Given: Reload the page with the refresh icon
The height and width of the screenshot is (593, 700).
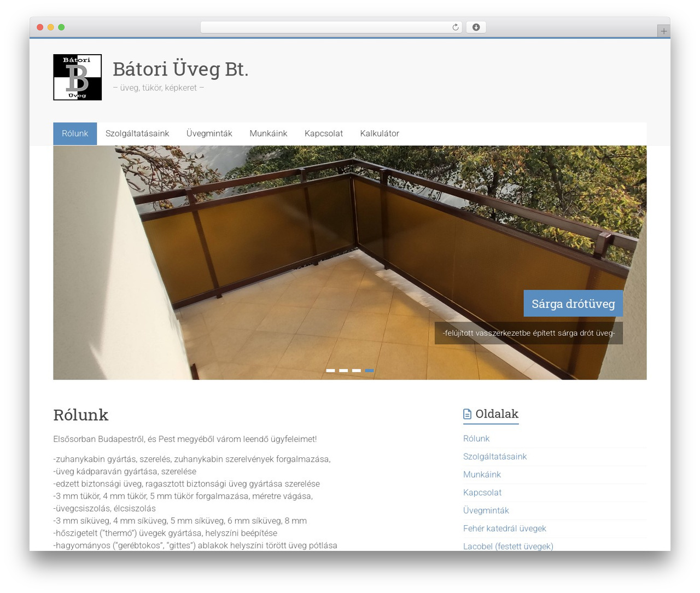Looking at the screenshot, I should click(455, 27).
